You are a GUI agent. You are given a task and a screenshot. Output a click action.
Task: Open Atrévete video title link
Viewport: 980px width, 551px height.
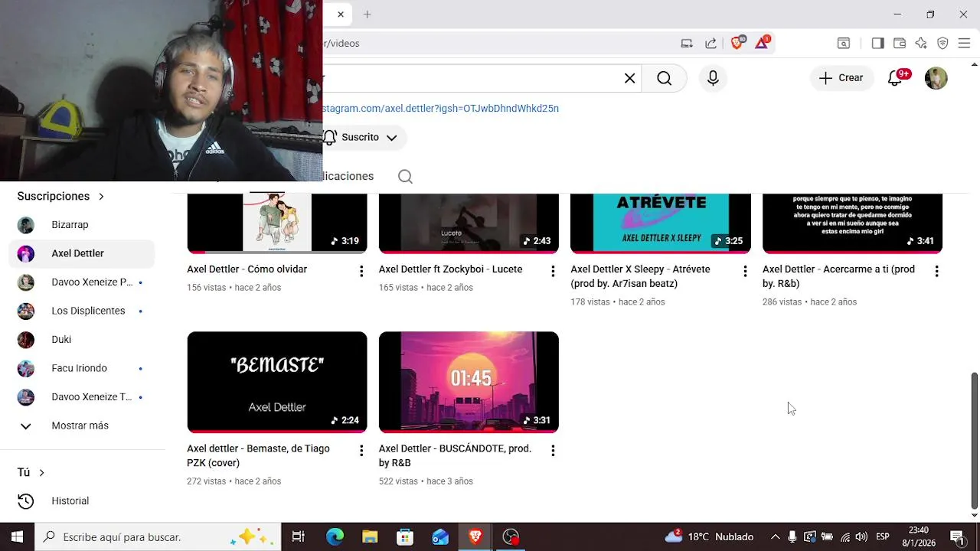pyautogui.click(x=640, y=276)
